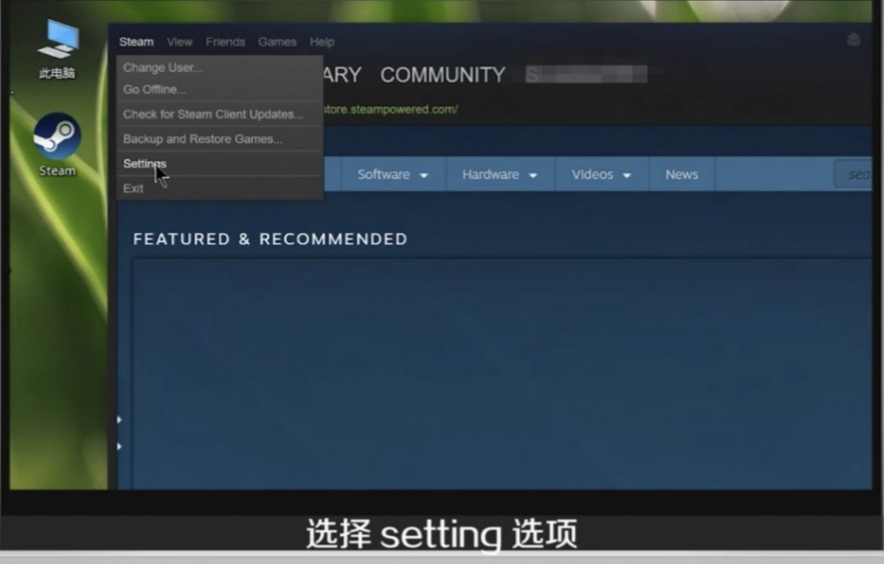Select Settings in the Steam menu
This screenshot has width=884, height=564.
(x=220, y=164)
